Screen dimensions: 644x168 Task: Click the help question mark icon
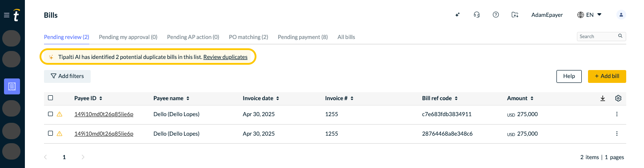[496, 15]
